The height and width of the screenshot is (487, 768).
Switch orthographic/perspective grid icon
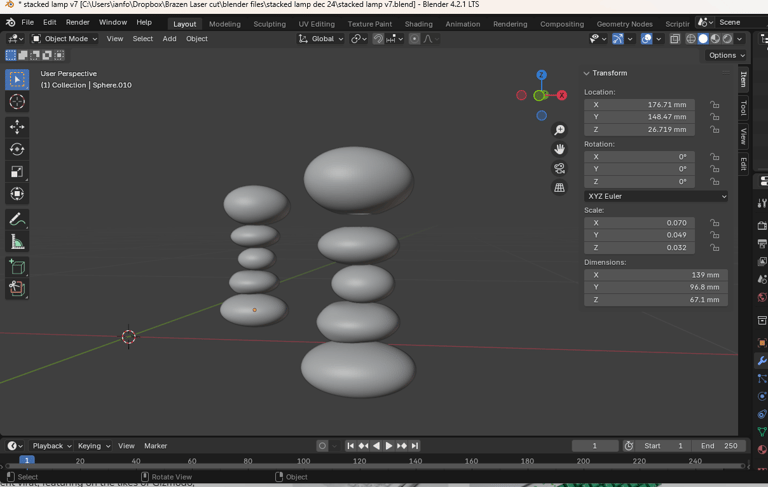559,187
